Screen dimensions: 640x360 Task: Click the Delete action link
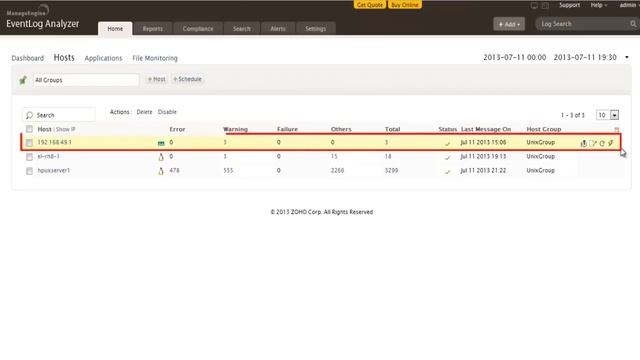point(144,112)
